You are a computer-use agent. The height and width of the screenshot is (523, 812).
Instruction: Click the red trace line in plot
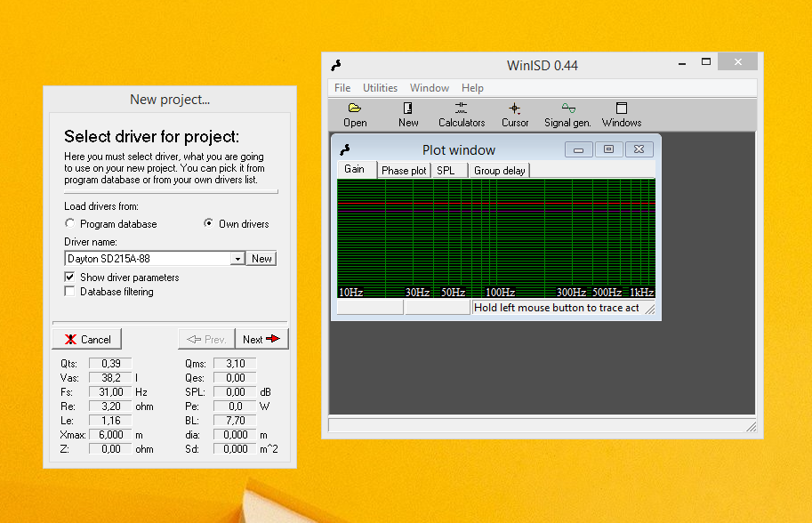tap(496, 204)
